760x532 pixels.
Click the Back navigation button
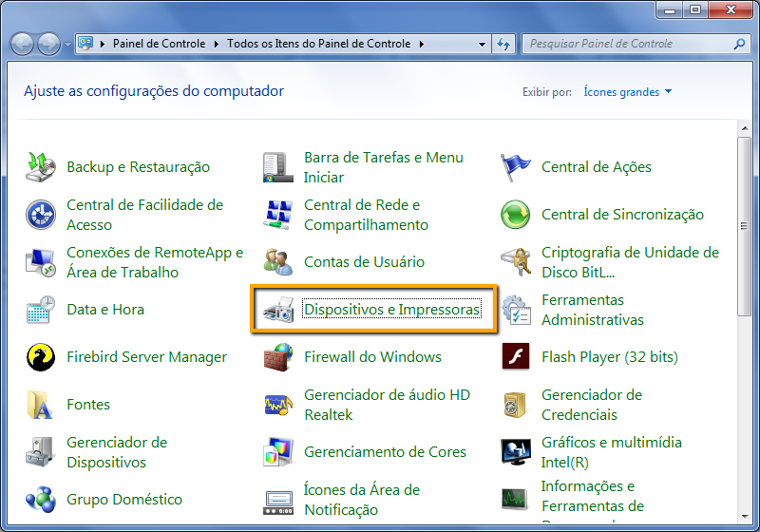pyautogui.click(x=22, y=45)
